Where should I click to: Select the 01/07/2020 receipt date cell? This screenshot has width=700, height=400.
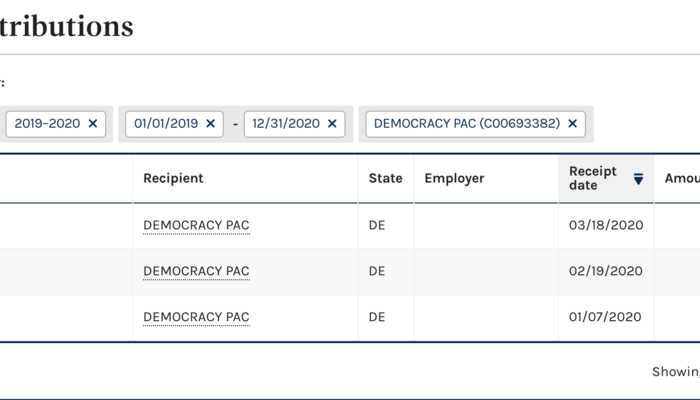coord(605,317)
